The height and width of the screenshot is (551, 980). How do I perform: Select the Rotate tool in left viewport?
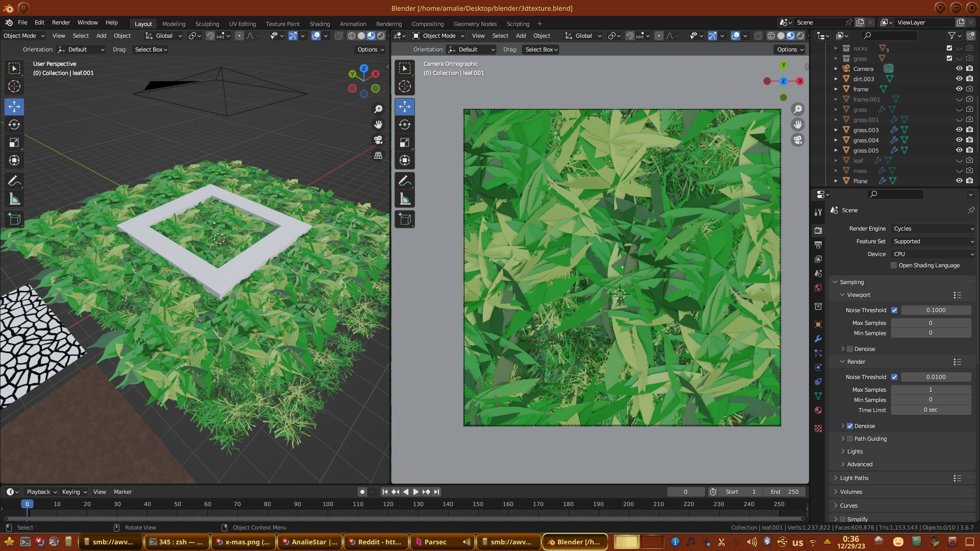(x=14, y=124)
